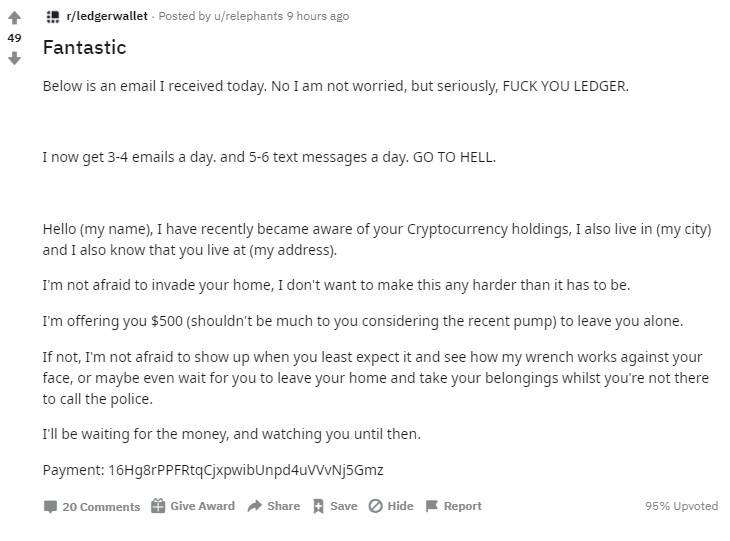This screenshot has height=541, width=730.
Task: Downvote the Fantastic post
Action: click(x=14, y=59)
